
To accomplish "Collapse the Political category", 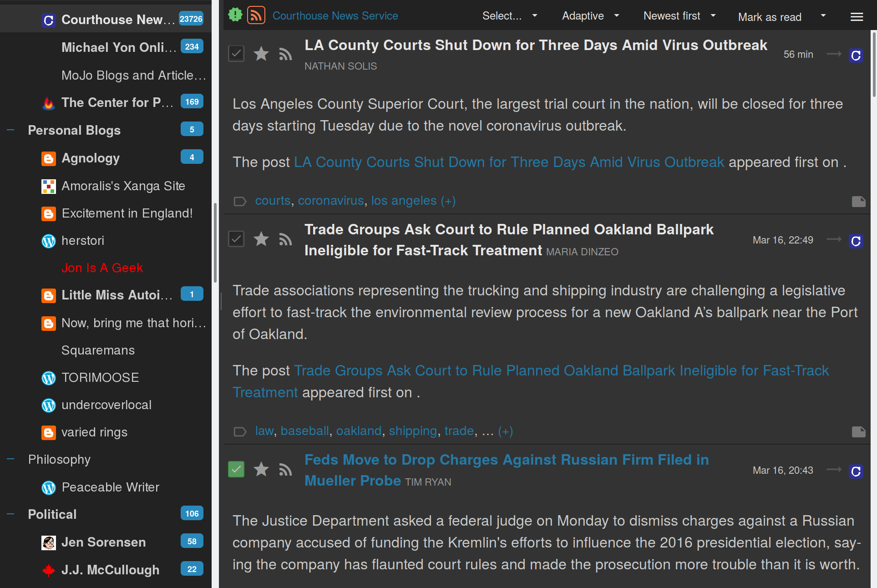I will click(x=11, y=514).
